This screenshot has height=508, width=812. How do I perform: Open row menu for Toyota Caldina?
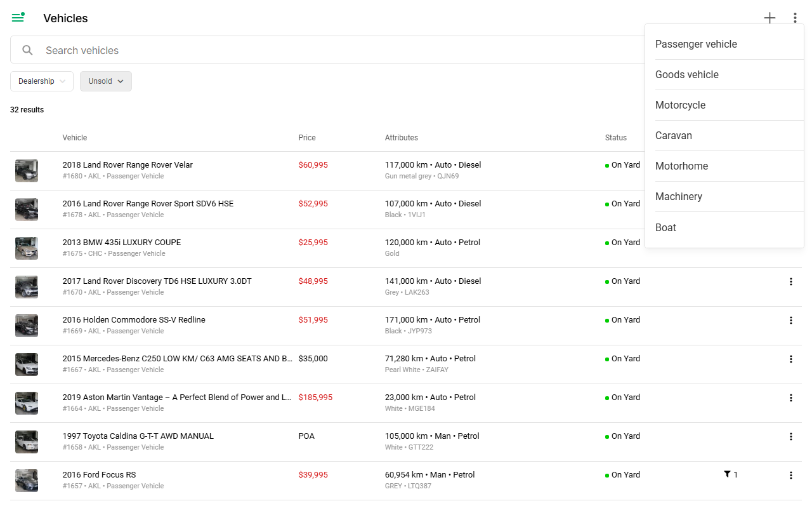coord(790,436)
